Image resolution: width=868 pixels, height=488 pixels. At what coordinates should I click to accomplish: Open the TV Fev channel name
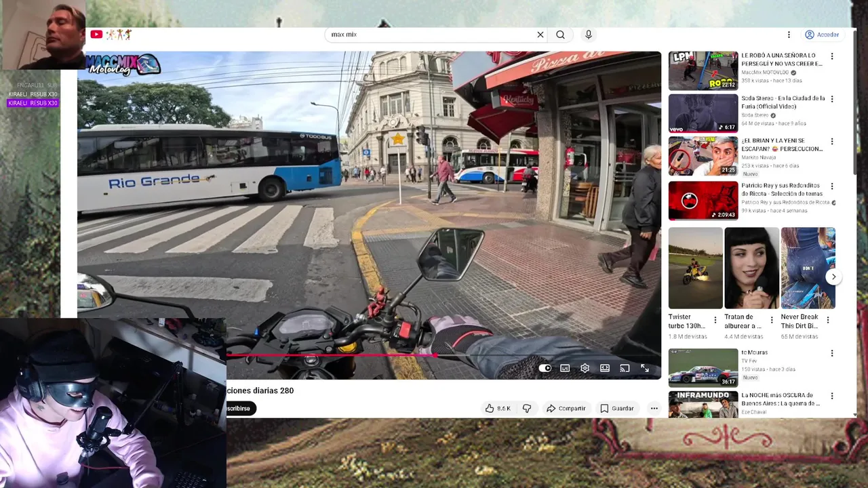[750, 361]
